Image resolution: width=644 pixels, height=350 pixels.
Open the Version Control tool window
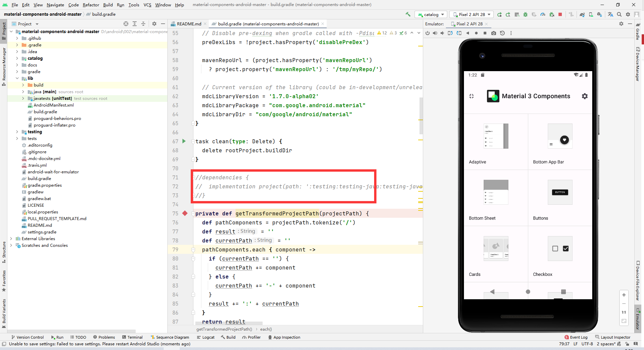coord(27,337)
